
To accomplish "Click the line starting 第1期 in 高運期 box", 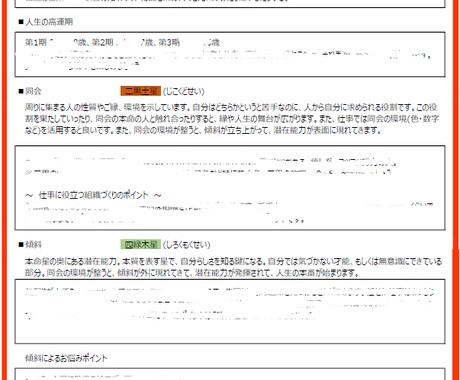I will [122, 42].
